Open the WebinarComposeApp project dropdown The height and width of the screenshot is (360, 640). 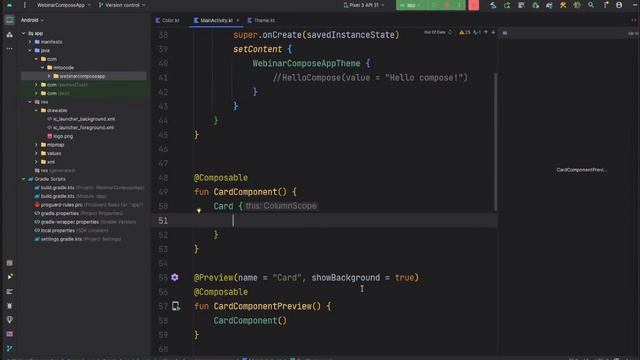click(x=64, y=5)
